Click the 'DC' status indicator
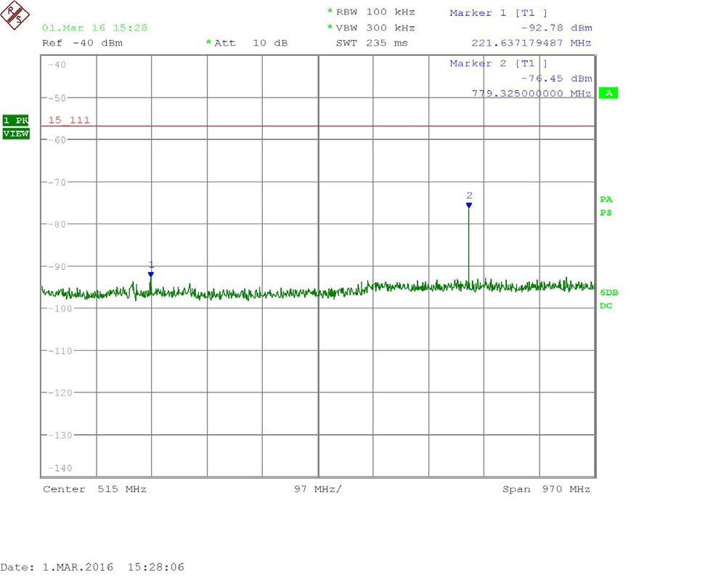Image resolution: width=708 pixels, height=588 pixels. coord(606,306)
